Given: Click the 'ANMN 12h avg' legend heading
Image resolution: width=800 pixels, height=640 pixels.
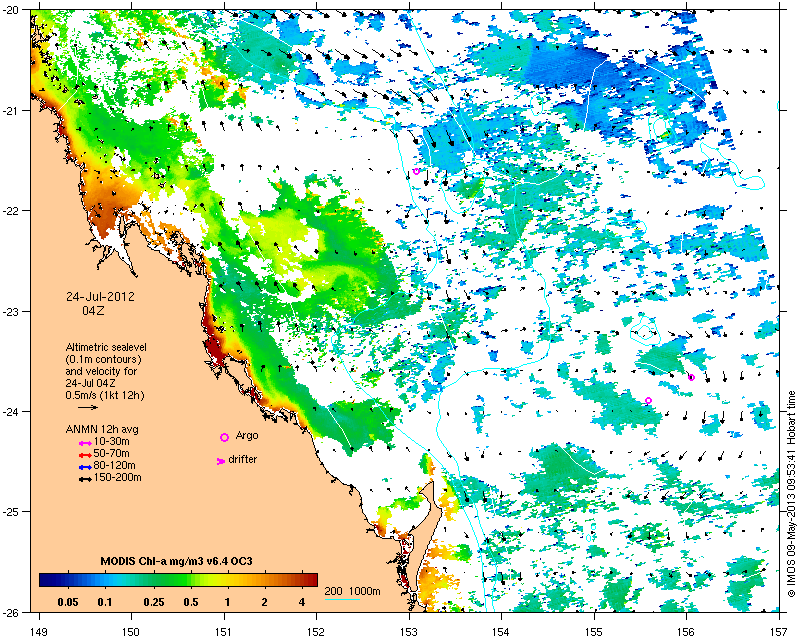Looking at the screenshot, I should pyautogui.click(x=102, y=429).
